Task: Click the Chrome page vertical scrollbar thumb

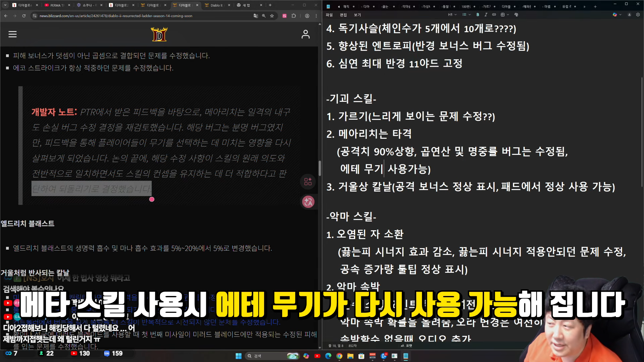Action: click(320, 168)
